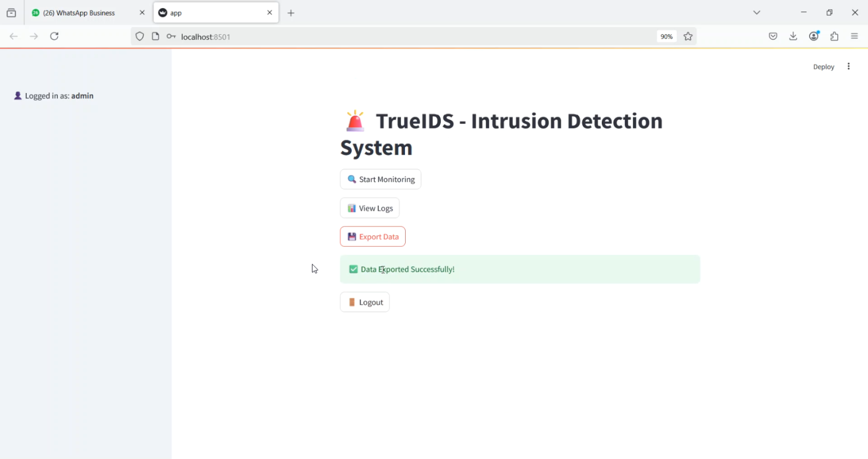868x459 pixels.
Task: Click Export Data button
Action: tap(373, 236)
